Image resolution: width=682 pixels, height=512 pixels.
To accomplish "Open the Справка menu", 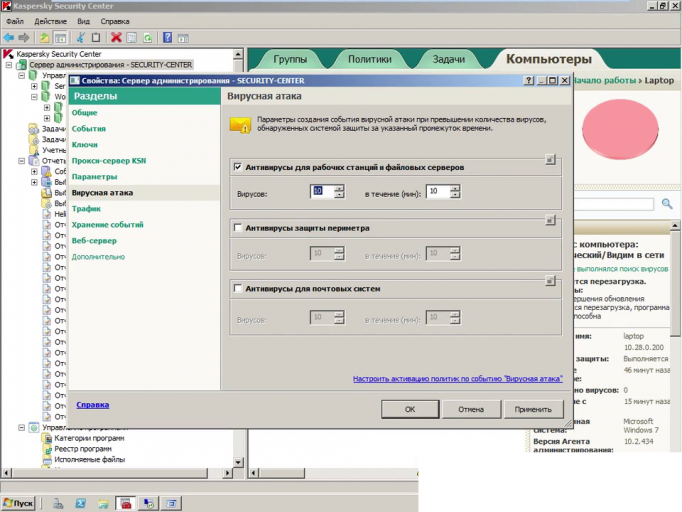I will click(x=115, y=21).
